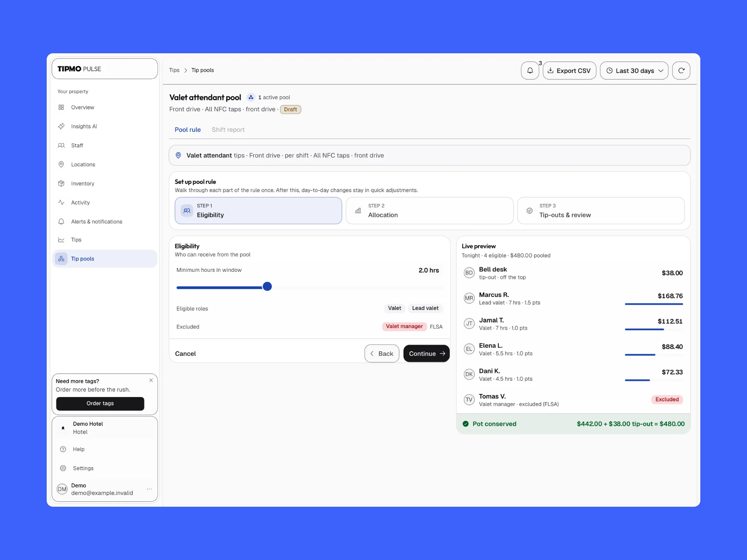Click Jamal T. share progress bar
747x560 pixels.
point(654,329)
